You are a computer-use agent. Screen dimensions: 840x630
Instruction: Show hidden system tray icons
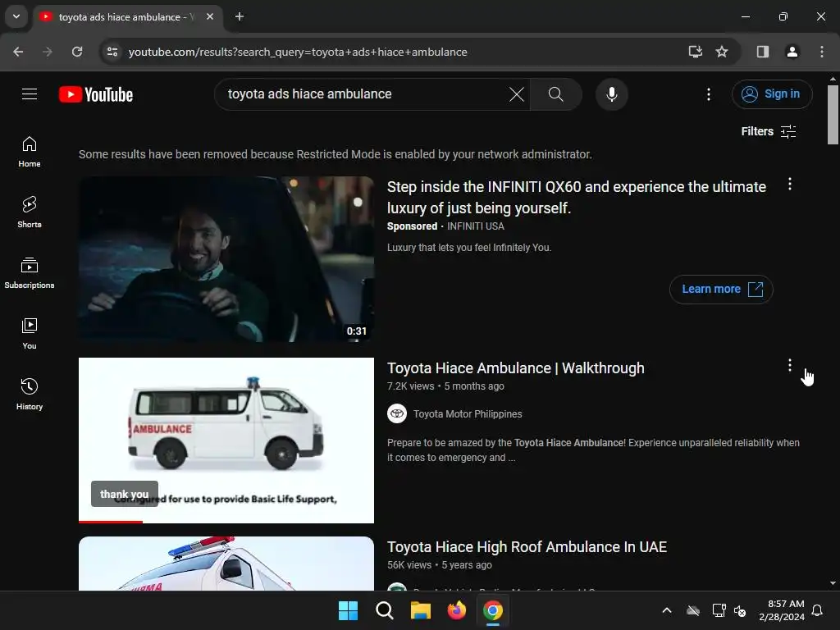tap(666, 610)
